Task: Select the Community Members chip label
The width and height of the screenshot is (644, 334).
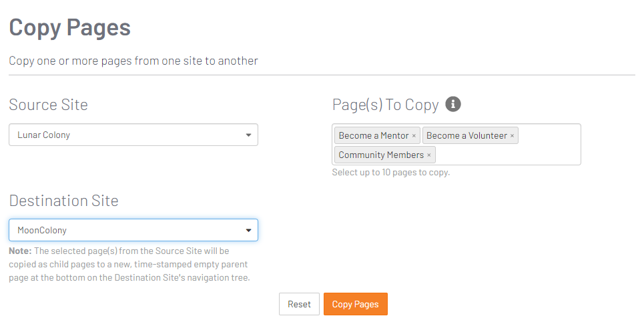Action: 381,155
